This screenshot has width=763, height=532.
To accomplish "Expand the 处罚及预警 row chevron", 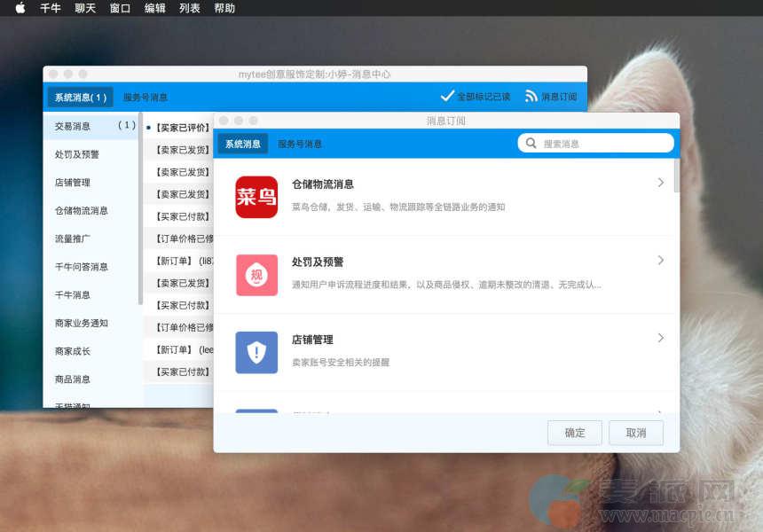I will 660,261.
